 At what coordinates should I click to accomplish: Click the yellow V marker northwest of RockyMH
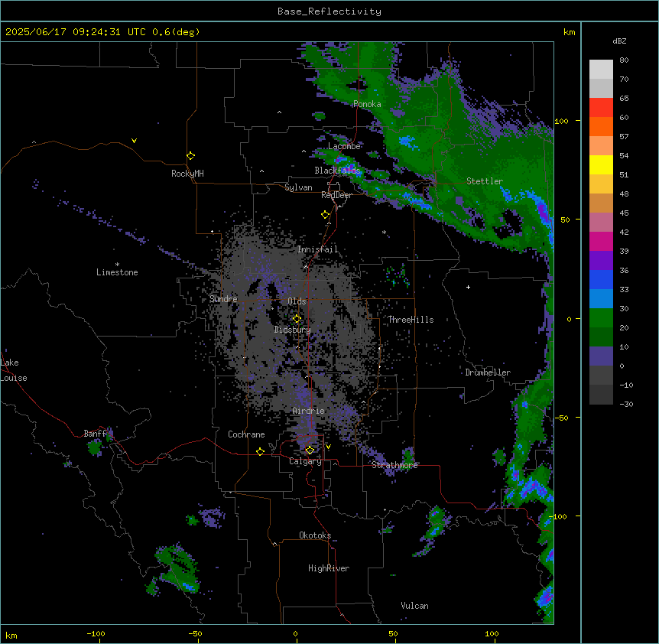click(134, 141)
